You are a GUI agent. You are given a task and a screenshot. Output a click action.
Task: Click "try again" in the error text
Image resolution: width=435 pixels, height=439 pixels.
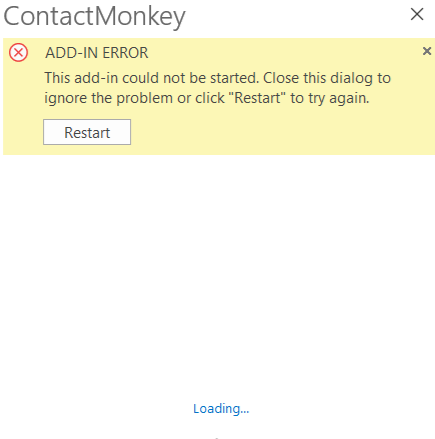pos(338,99)
